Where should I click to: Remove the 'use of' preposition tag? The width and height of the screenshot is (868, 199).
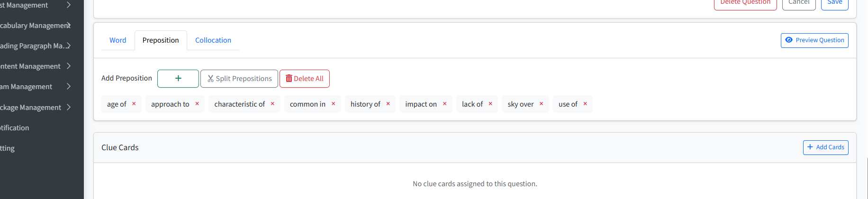click(x=585, y=104)
